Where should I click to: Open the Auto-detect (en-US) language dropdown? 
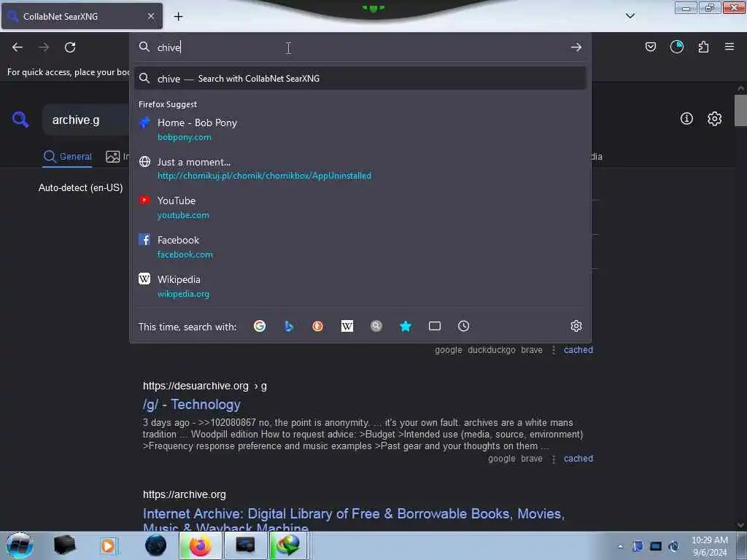[80, 187]
